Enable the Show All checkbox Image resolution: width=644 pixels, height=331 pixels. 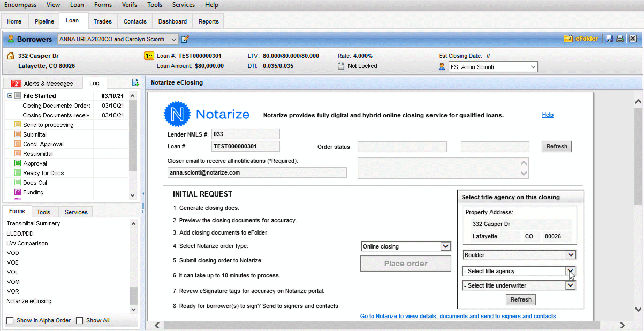[80, 320]
